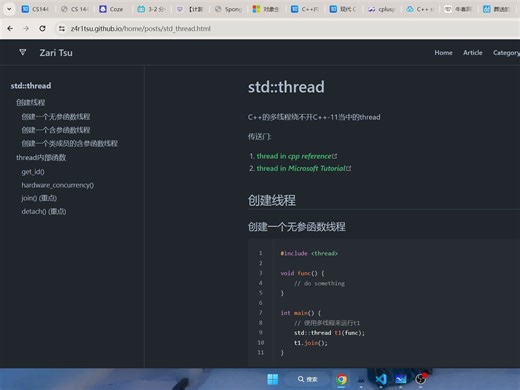The height and width of the screenshot is (390, 520).
Task: Switch to the CS144 browser tab
Action: point(35,9)
